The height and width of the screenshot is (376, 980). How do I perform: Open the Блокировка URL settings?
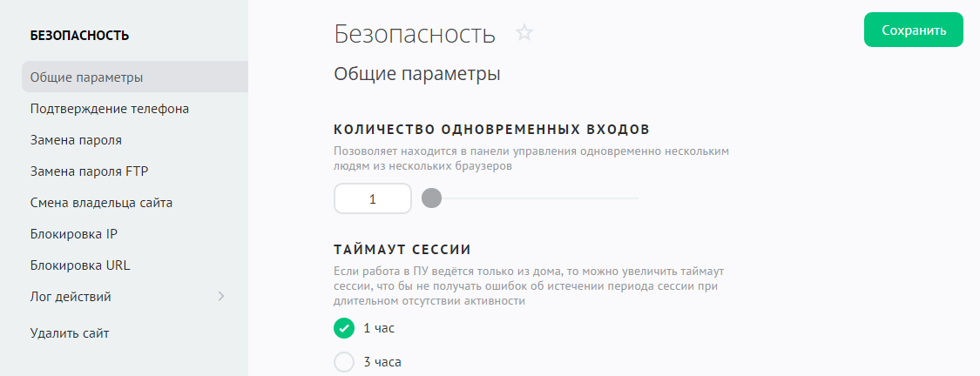click(80, 265)
